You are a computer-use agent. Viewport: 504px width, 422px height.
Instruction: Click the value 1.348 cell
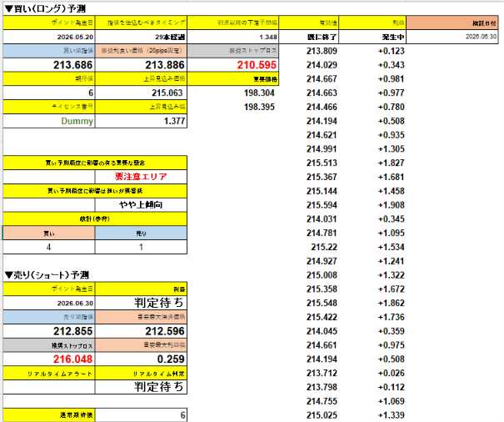tap(233, 37)
